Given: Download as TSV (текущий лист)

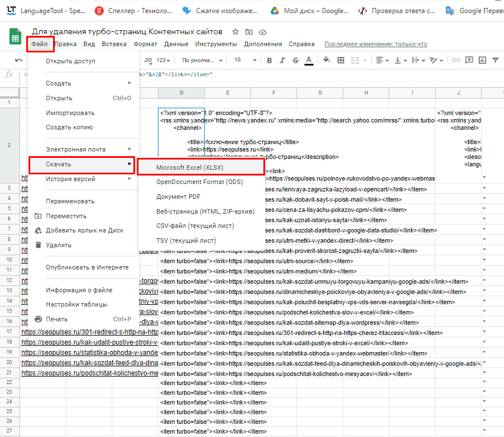Looking at the screenshot, I should tap(201, 240).
